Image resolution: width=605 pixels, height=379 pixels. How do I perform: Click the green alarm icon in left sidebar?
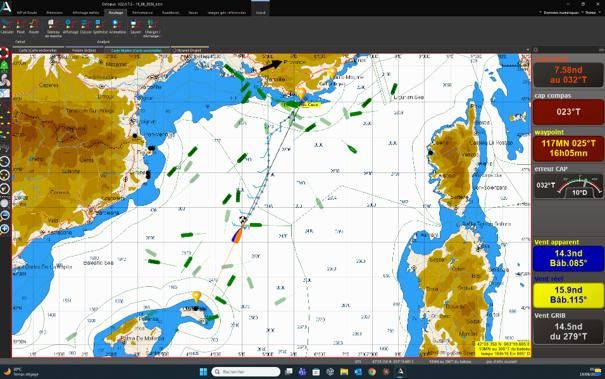point(4,66)
